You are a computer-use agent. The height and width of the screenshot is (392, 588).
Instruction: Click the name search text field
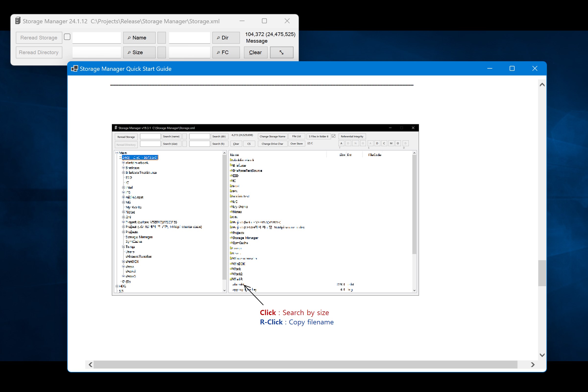(97, 38)
